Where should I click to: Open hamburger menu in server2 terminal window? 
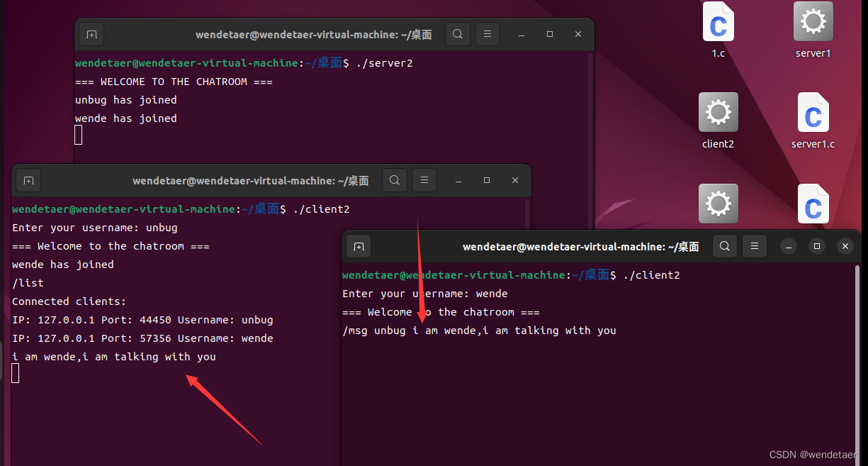pos(487,34)
